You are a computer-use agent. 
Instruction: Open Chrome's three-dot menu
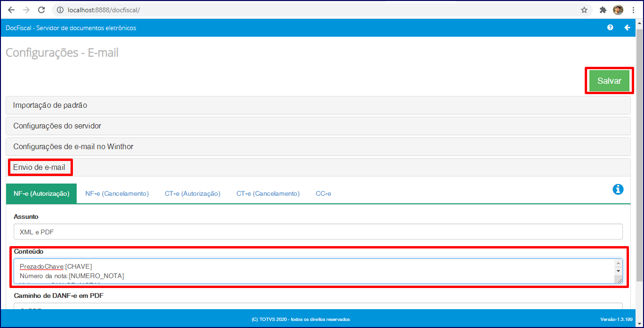point(633,10)
